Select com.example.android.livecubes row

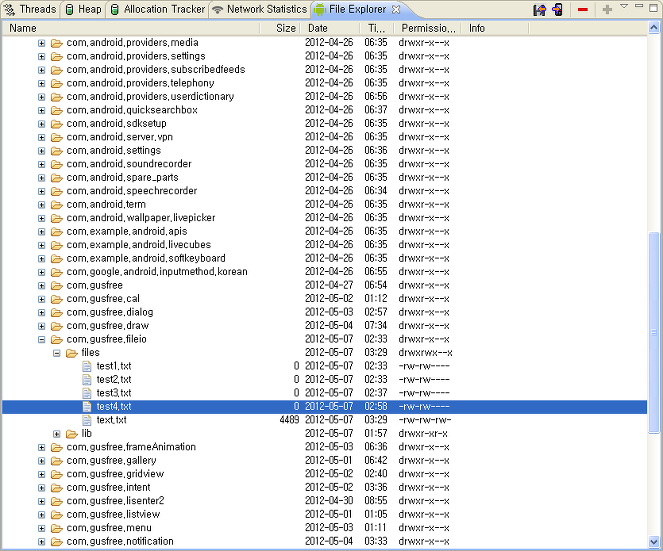click(325, 245)
